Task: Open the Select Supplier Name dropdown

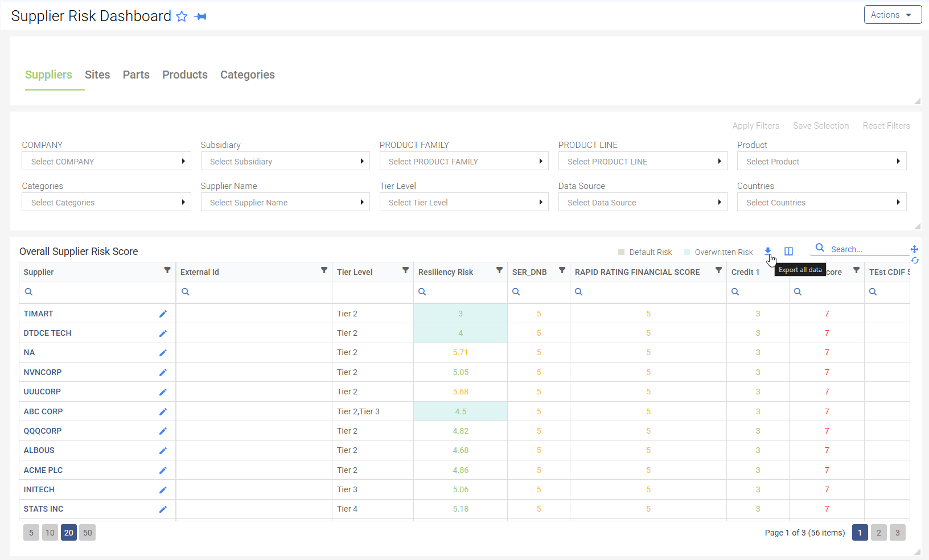Action: click(285, 202)
